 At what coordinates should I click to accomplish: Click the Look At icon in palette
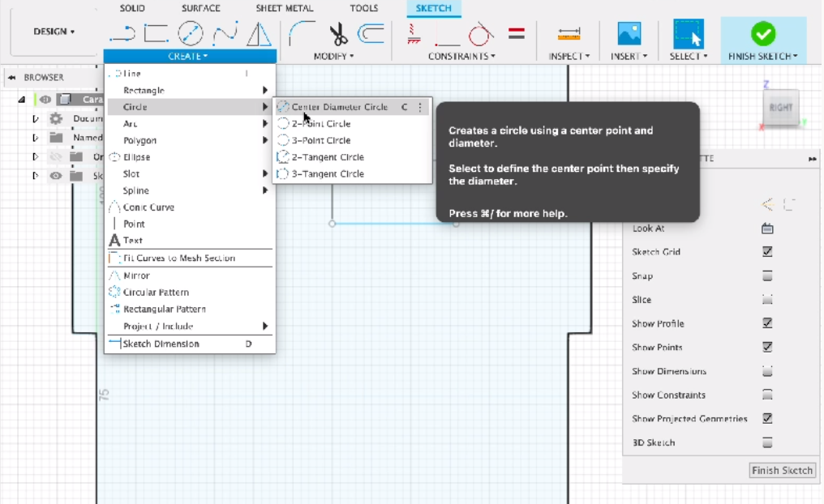click(767, 229)
